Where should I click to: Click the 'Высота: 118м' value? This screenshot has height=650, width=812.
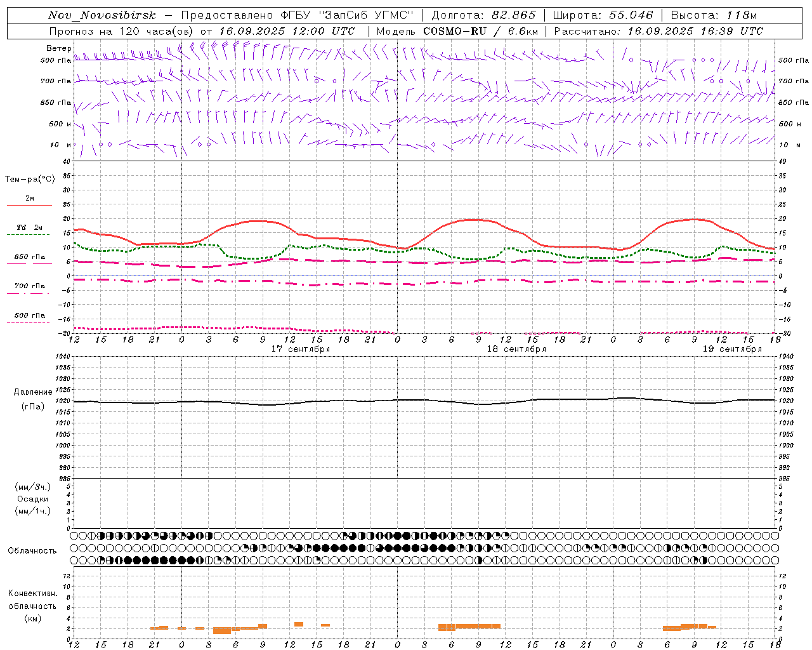coord(714,15)
